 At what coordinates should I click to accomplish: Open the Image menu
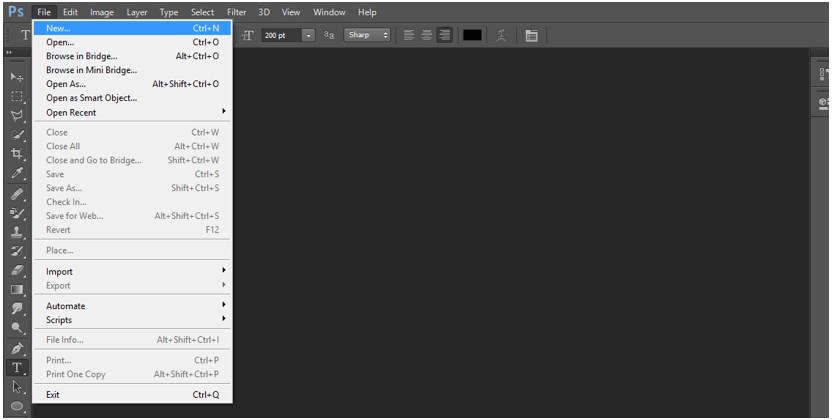pos(101,12)
